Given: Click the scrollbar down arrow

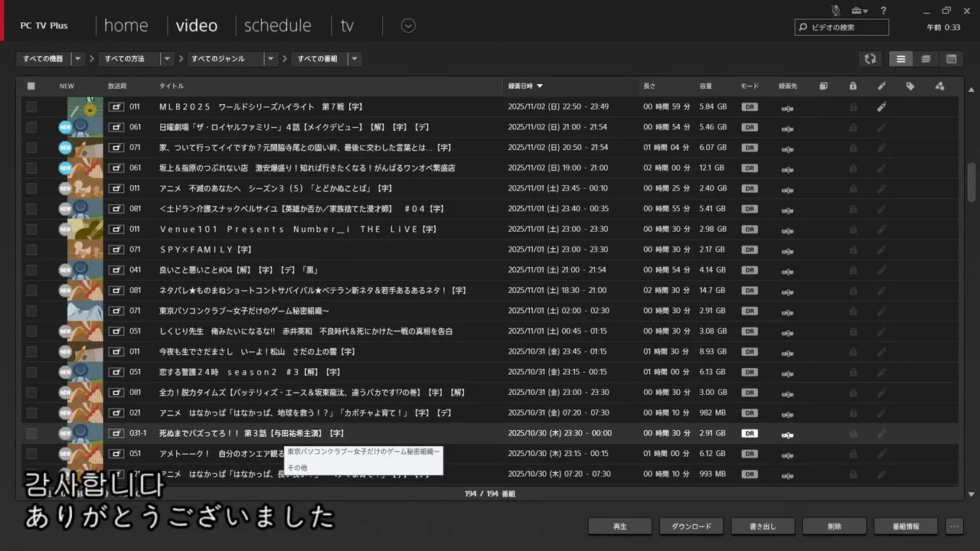Looking at the screenshot, I should coord(972,495).
